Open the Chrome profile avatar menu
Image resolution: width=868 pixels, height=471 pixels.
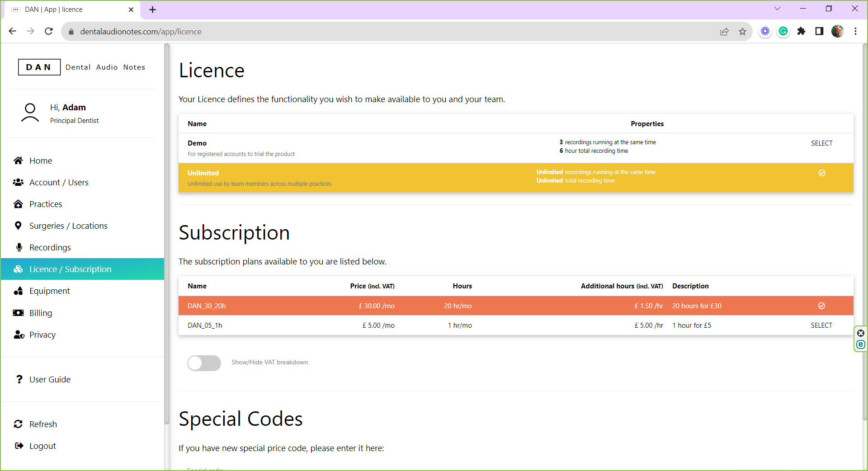pos(837,31)
